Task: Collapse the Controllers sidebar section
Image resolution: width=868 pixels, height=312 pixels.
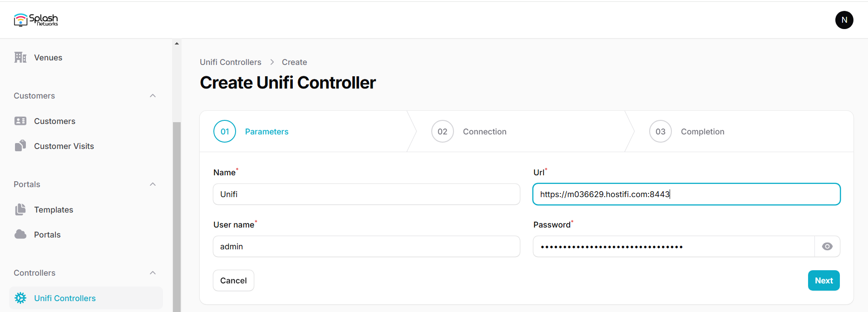Action: point(153,273)
